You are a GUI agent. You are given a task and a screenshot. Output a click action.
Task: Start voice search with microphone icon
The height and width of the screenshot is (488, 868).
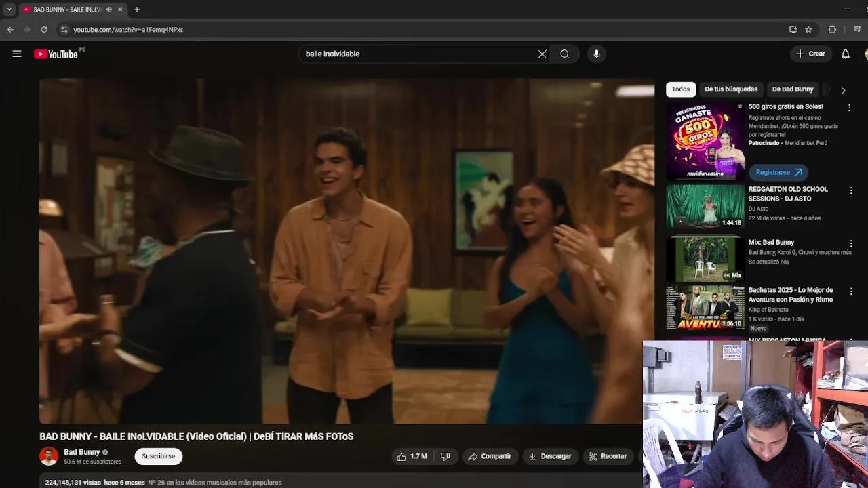597,54
